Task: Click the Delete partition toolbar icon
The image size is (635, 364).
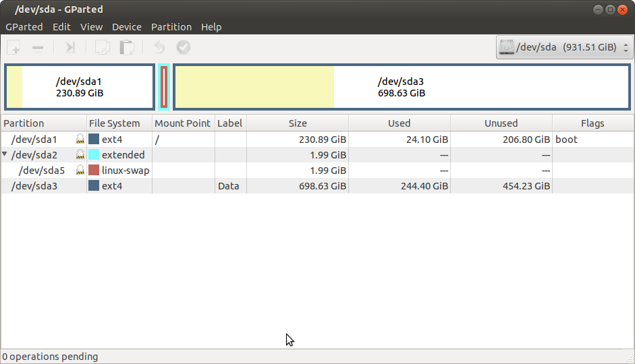Action: coord(38,47)
